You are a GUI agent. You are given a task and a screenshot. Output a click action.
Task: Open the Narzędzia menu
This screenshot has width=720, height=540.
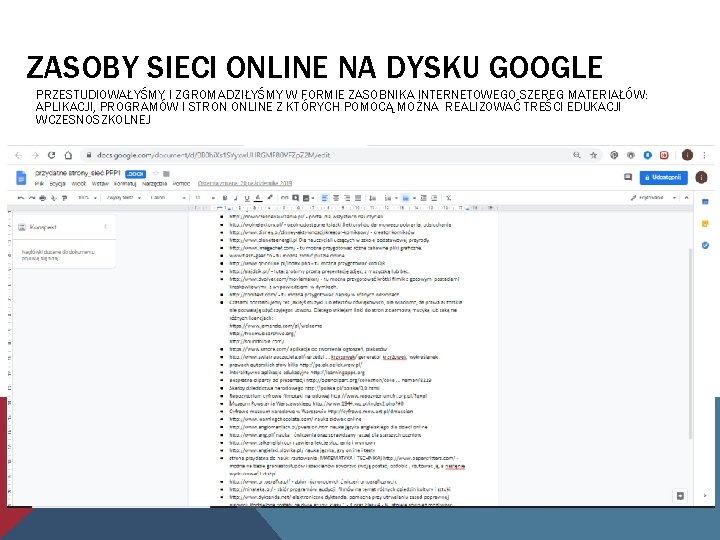[154, 184]
